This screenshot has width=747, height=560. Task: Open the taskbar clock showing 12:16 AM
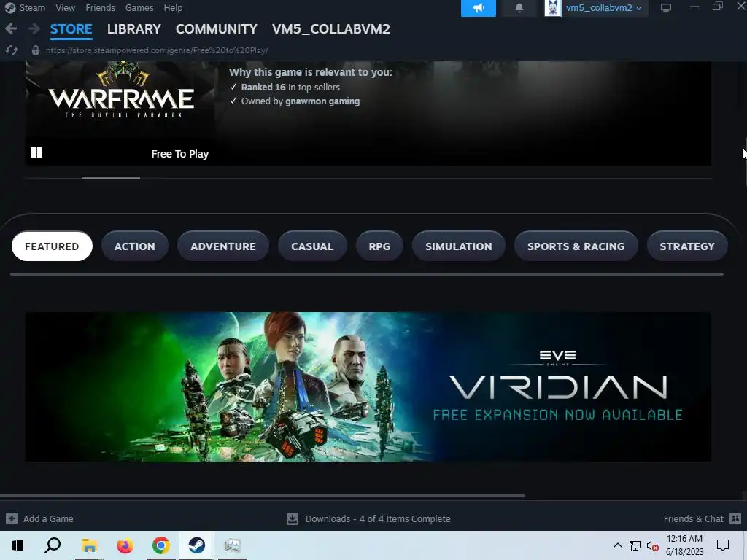(x=684, y=545)
